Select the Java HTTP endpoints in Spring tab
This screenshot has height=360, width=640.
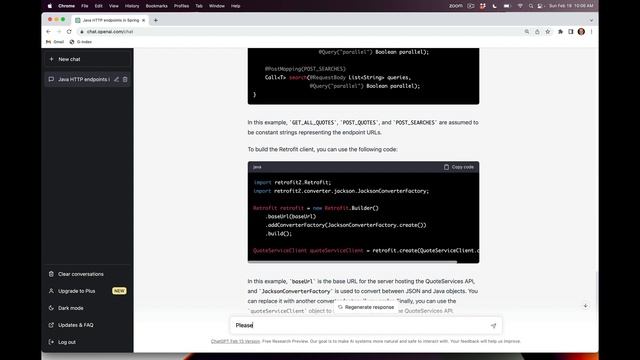[110, 20]
